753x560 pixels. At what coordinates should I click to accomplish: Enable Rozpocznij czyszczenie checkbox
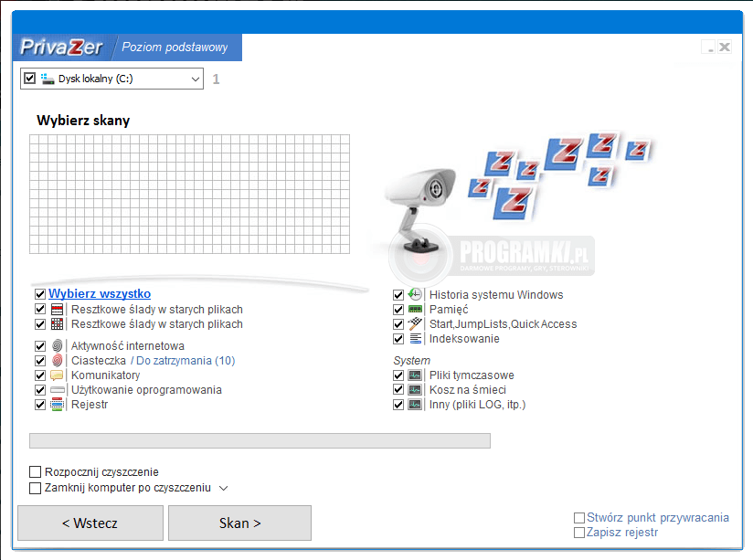[35, 472]
